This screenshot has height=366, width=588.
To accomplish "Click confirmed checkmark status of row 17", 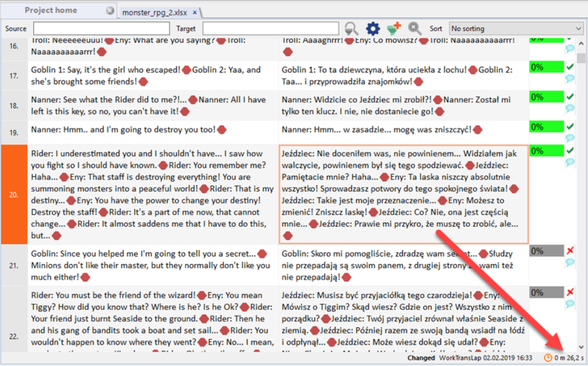I will 570,67.
